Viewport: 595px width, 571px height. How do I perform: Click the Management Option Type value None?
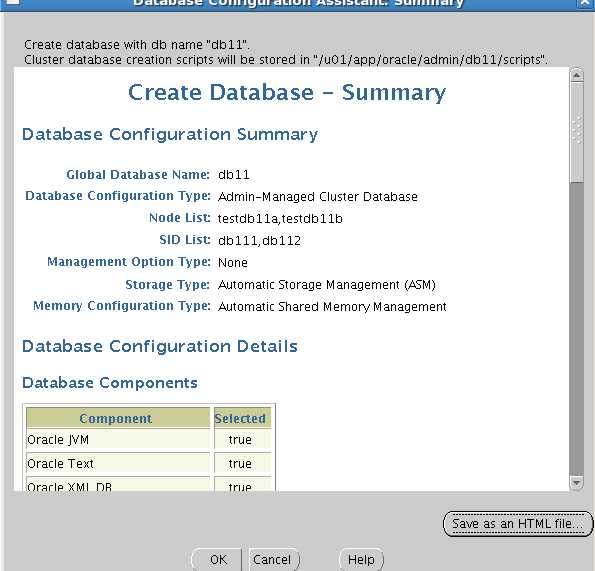click(233, 263)
